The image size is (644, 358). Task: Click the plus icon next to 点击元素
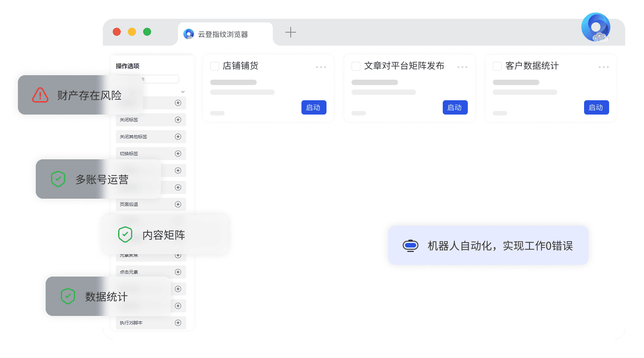(x=178, y=272)
